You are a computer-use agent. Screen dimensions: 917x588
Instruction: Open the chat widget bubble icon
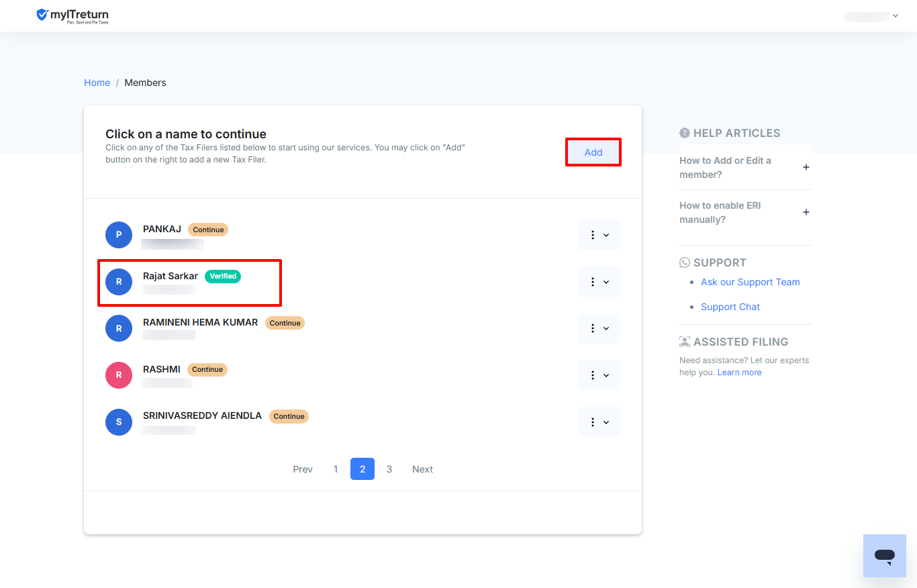tap(885, 556)
